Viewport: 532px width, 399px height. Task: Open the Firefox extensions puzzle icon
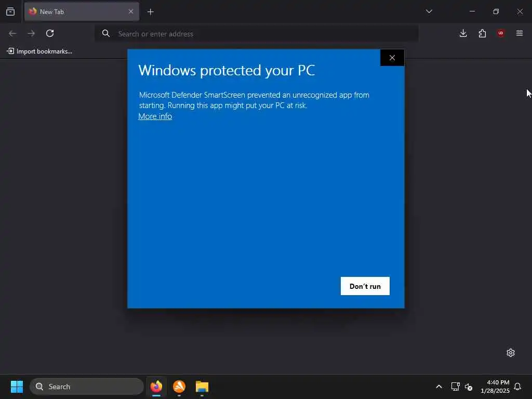pyautogui.click(x=482, y=33)
